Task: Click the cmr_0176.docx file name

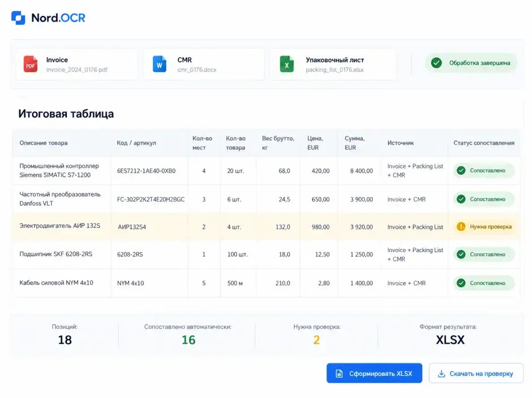Action: click(197, 70)
